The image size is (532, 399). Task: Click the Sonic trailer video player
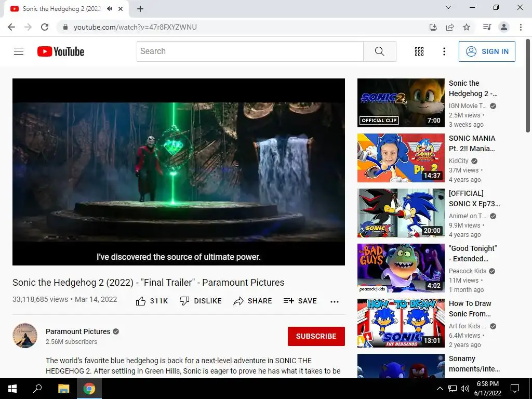pyautogui.click(x=179, y=171)
